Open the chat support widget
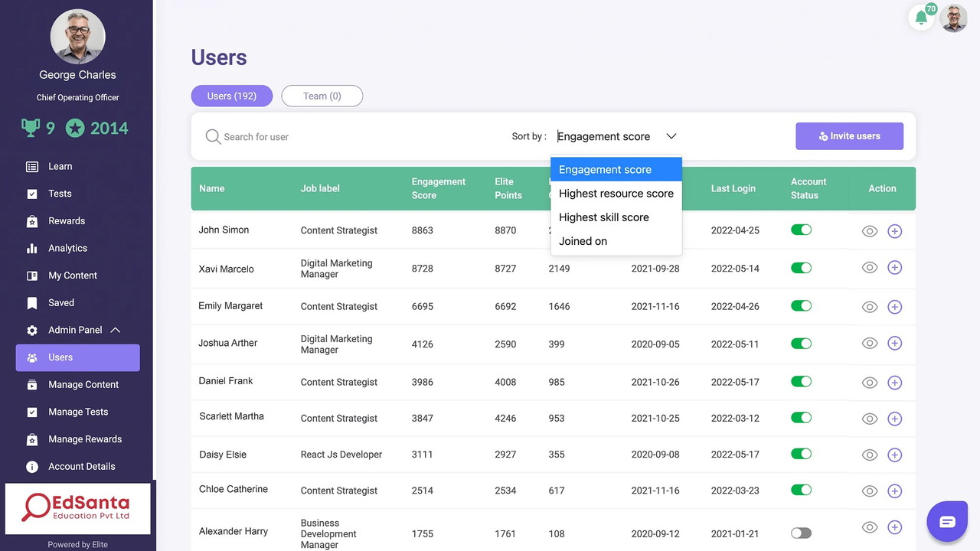 [x=947, y=522]
